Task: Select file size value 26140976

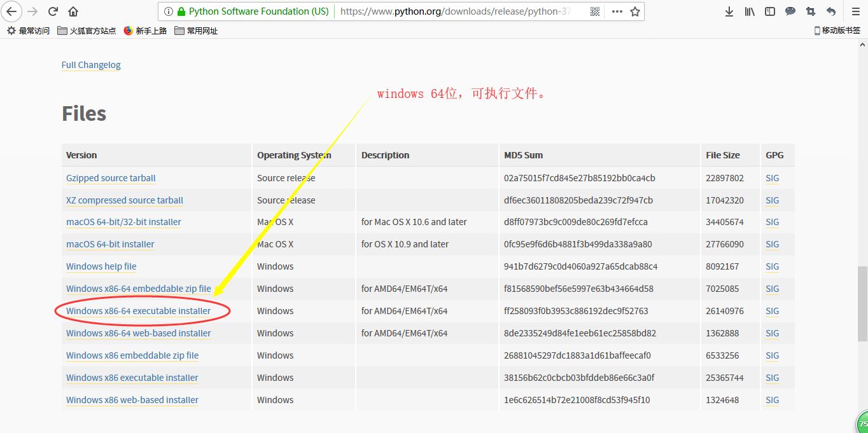Action: [x=725, y=311]
